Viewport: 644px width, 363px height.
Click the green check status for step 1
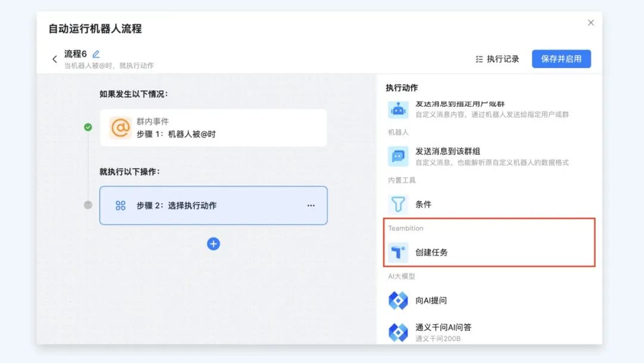click(x=88, y=127)
